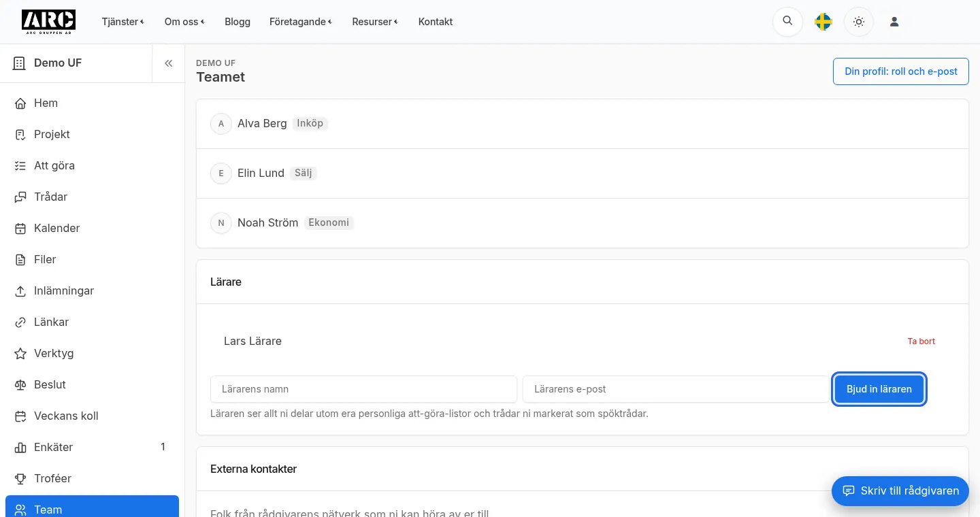Click Din profil: roll och e-post button
The image size is (980, 517).
pyautogui.click(x=901, y=71)
